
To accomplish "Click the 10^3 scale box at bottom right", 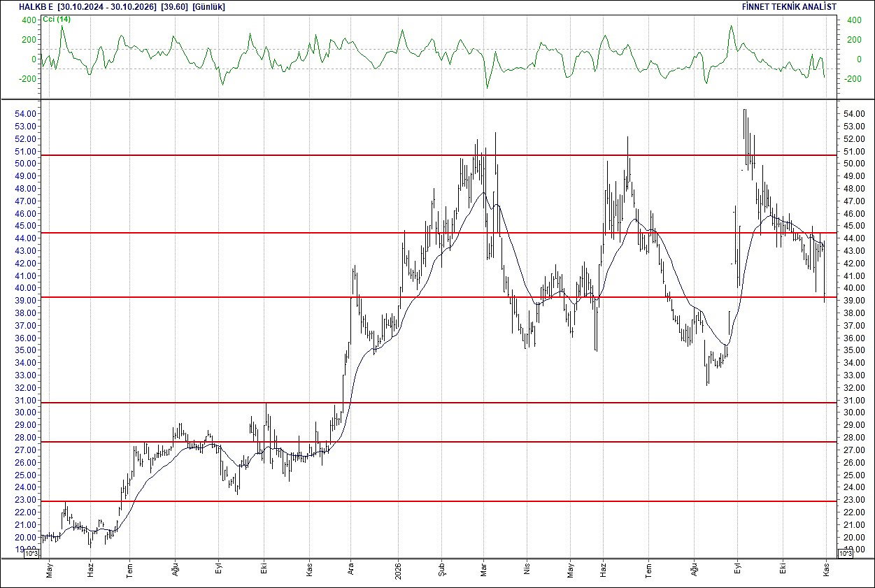I will point(844,554).
